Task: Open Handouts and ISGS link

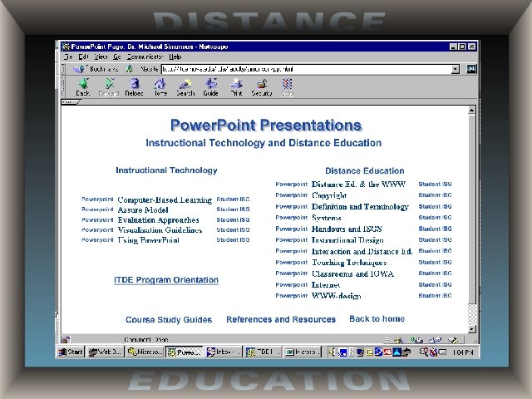Action: click(x=347, y=229)
